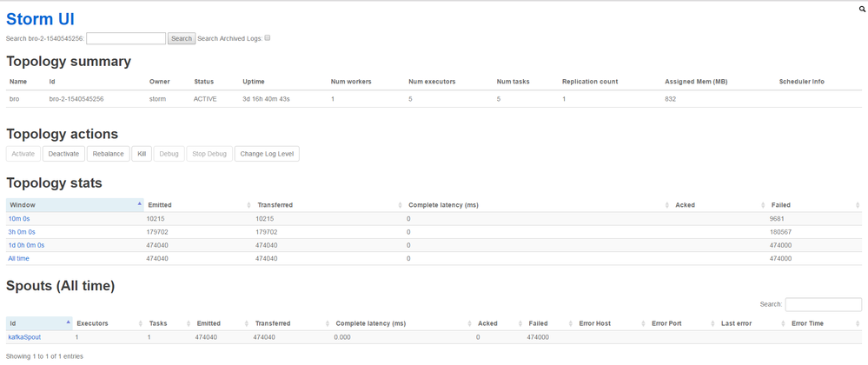Click the topology search input field
The image size is (868, 365).
click(126, 38)
